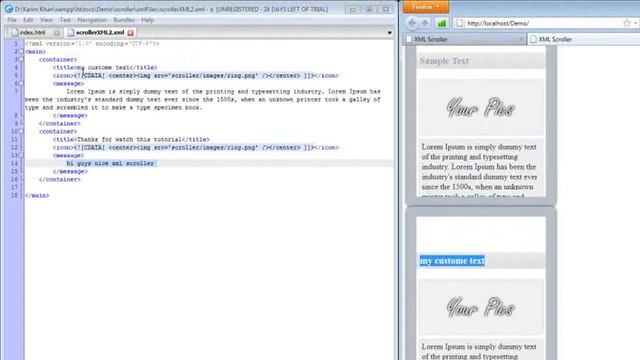Click the top 'Your Pics' image
640x360 pixels.
pyautogui.click(x=481, y=107)
